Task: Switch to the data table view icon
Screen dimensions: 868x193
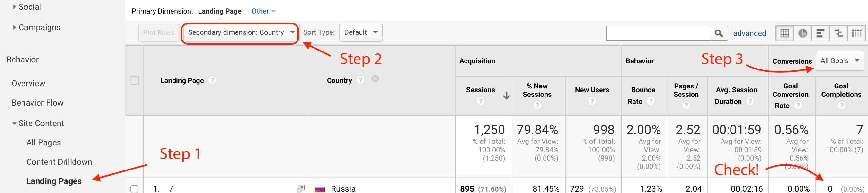Action: [x=784, y=33]
